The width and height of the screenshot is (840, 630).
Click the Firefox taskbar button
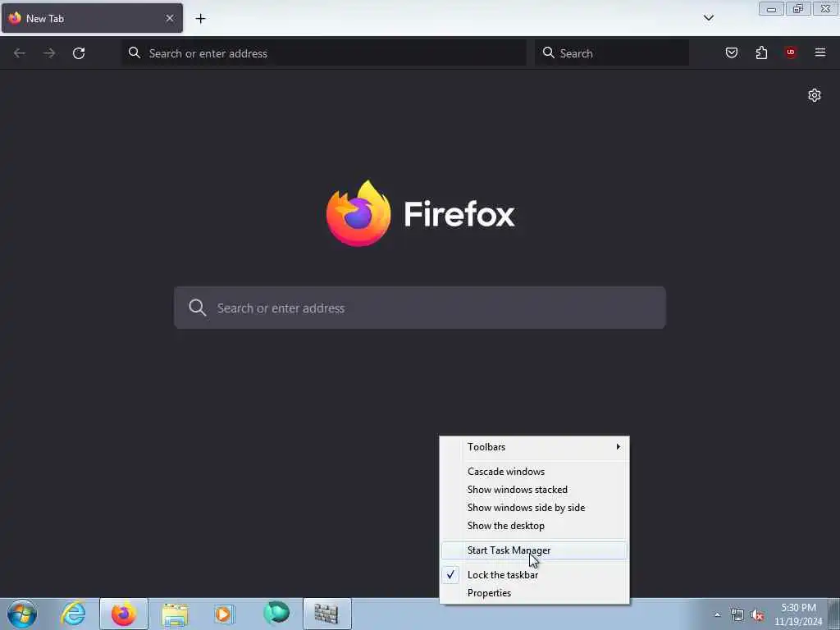124,614
